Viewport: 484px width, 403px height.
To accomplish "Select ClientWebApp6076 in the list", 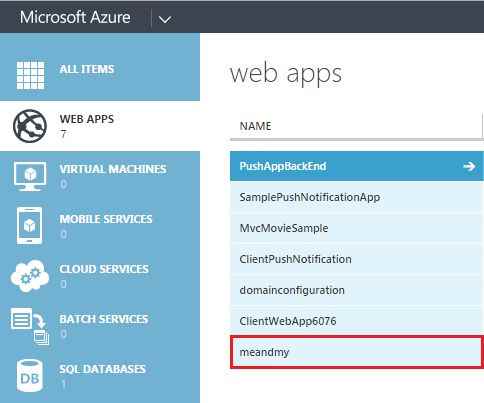I will pos(357,321).
